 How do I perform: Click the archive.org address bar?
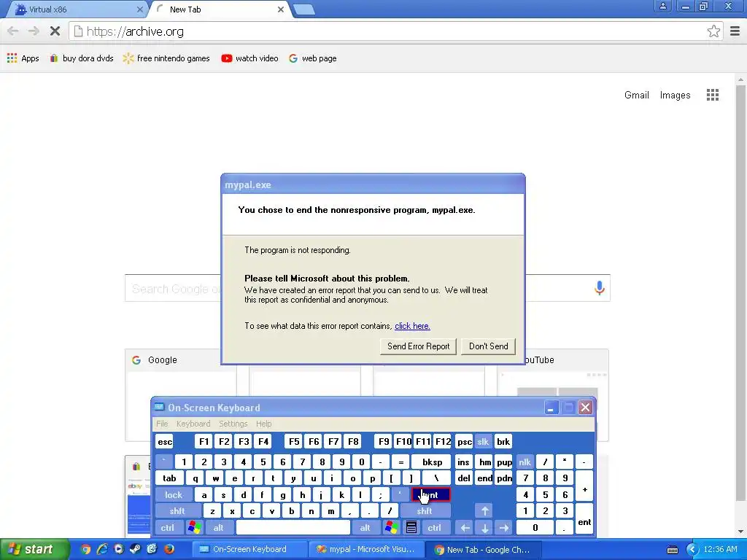click(x=395, y=31)
